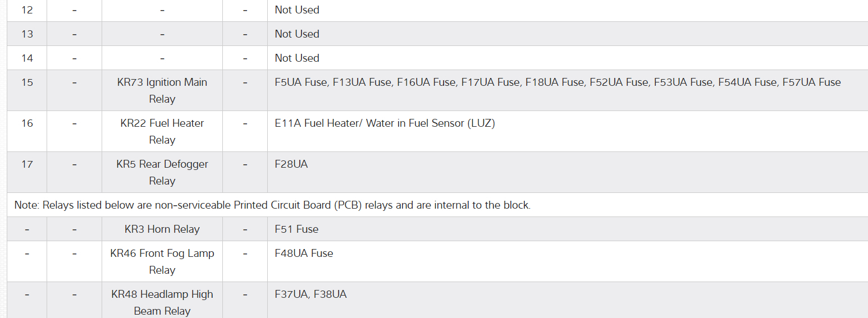The image size is (868, 318).
Task: Click the F5UA Fuse list text
Action: pos(558,82)
